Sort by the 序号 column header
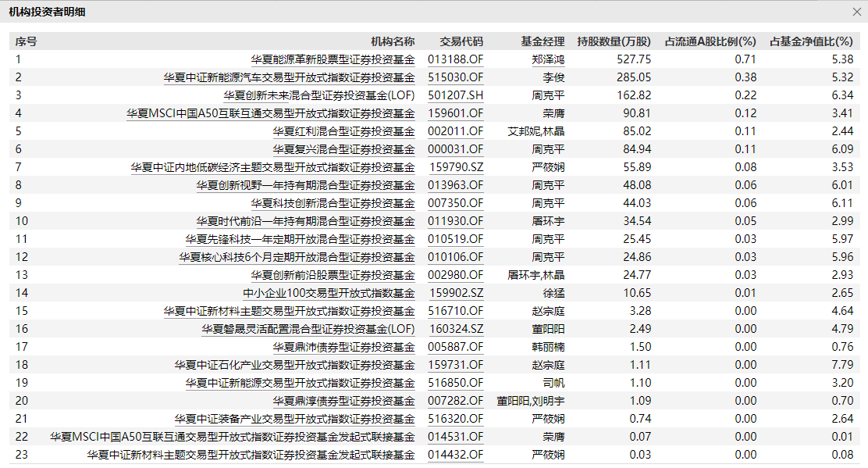868x468 pixels. [26, 41]
